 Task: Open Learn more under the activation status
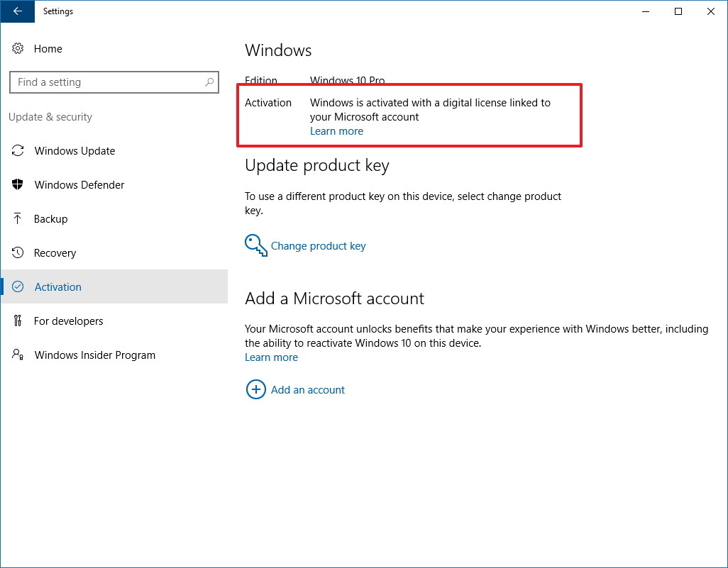(x=336, y=130)
